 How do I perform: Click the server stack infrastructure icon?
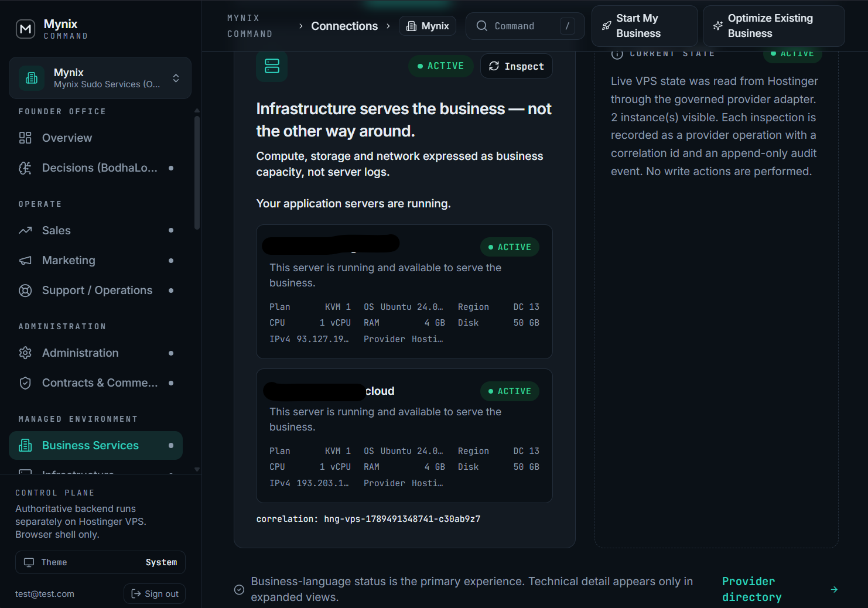click(272, 66)
